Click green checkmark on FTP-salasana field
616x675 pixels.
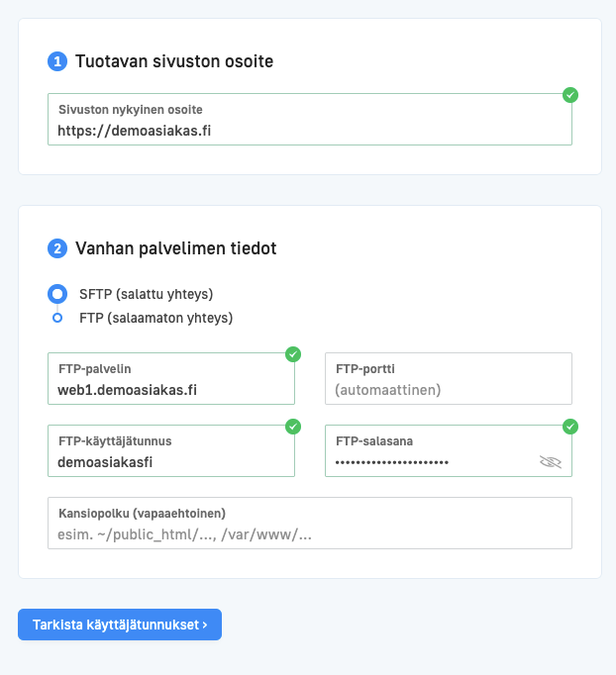coord(570,427)
